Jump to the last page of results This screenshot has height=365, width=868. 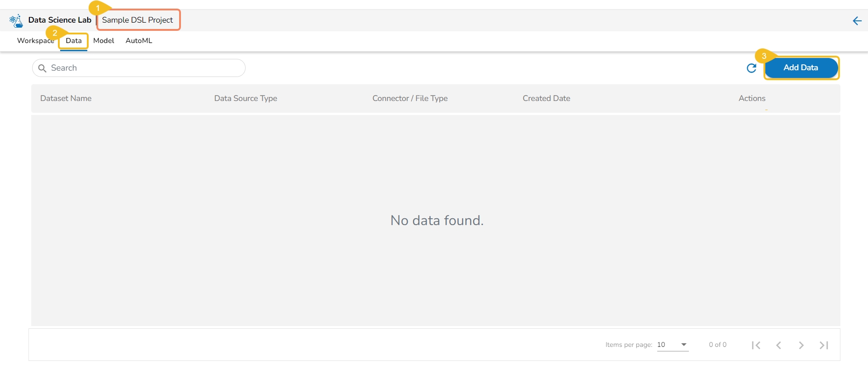point(824,345)
